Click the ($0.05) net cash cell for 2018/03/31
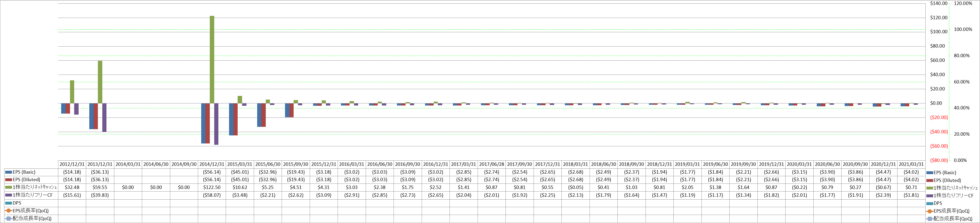The height and width of the screenshot is (223, 980). pyautogui.click(x=576, y=187)
